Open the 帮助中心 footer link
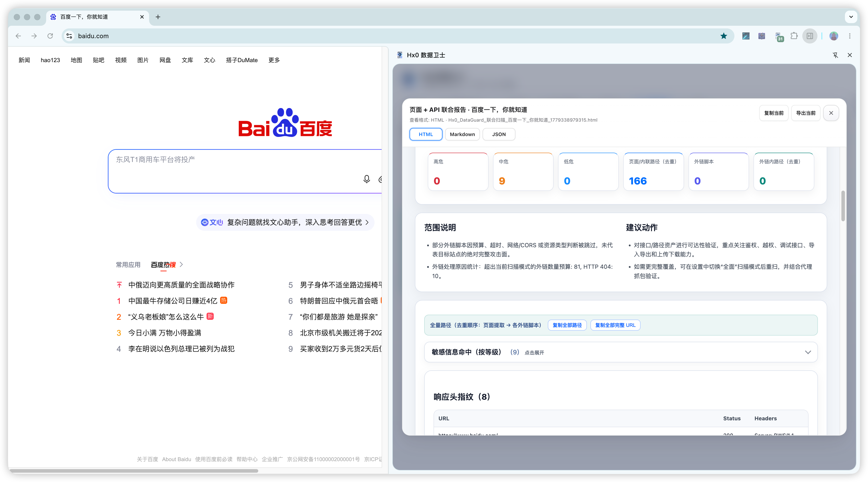This screenshot has width=868, height=482. 247,459
